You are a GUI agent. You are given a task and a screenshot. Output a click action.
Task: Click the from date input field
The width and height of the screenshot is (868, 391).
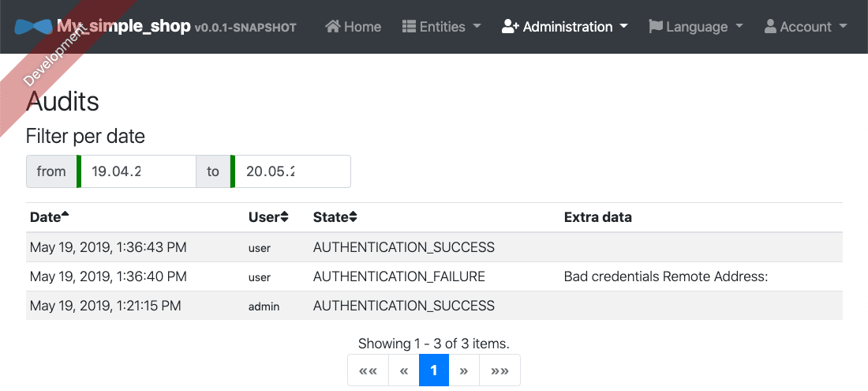[x=137, y=171]
